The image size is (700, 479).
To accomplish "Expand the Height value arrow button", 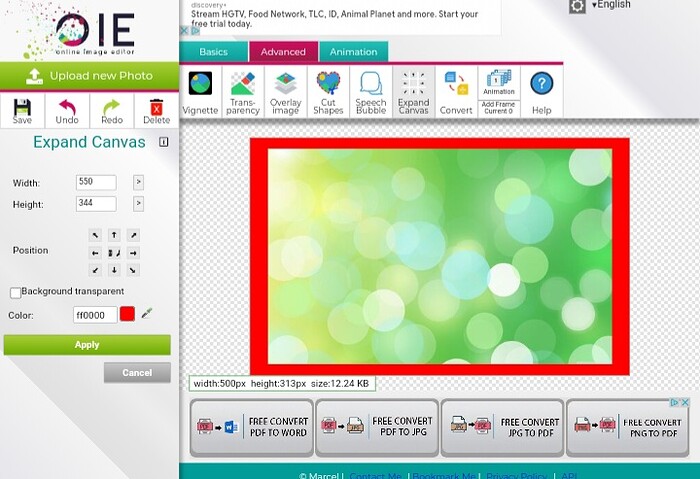I will point(138,204).
